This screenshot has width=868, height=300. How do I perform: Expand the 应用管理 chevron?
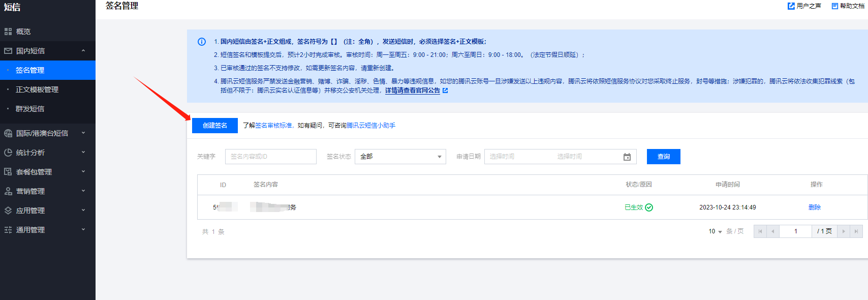tap(83, 211)
